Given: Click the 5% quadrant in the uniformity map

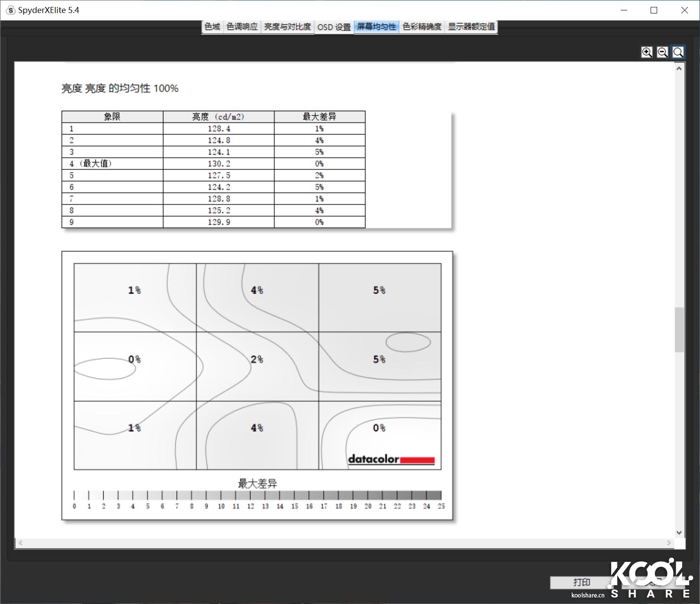Looking at the screenshot, I should (380, 290).
